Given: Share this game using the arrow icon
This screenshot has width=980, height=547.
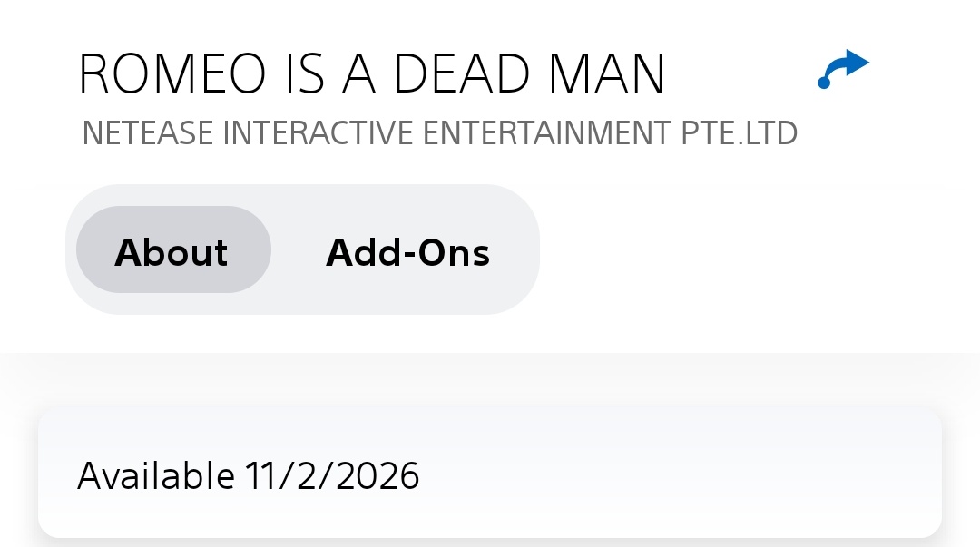Looking at the screenshot, I should 843,70.
